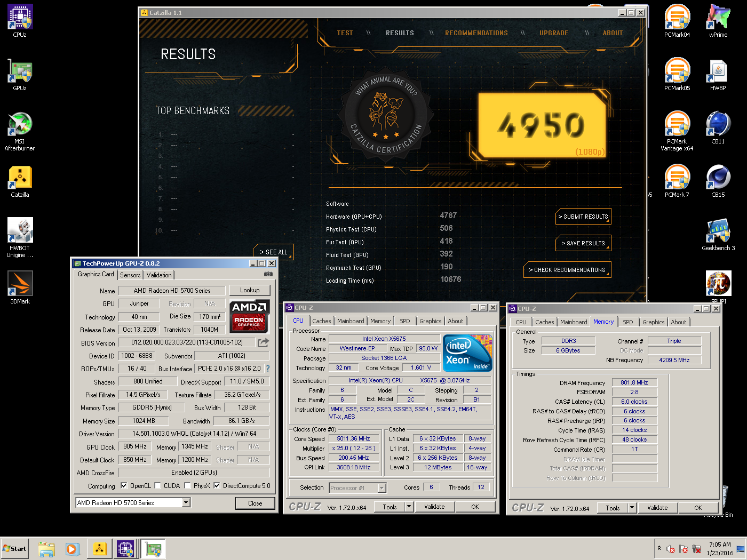
Task: Click OK in CPU-Z Memory window
Action: click(698, 508)
